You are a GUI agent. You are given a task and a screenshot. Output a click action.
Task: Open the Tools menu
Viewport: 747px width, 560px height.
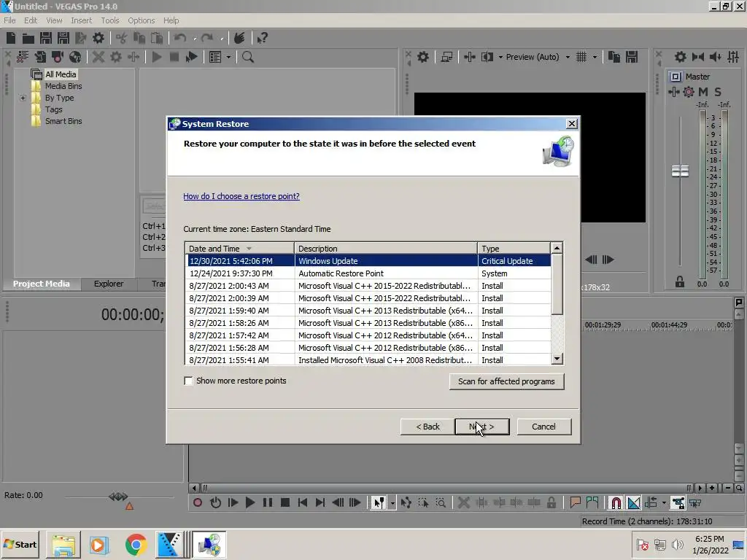click(x=110, y=20)
